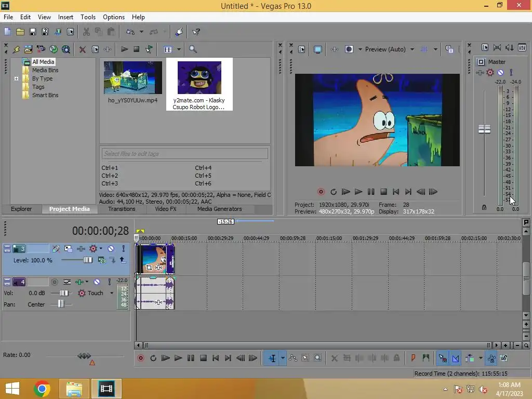
Task: Click the Insert Region green flags icon
Action: pyautogui.click(x=426, y=358)
